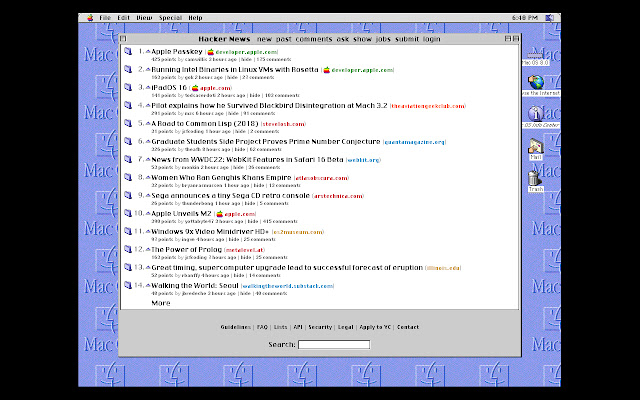Click the Hacker News title
This screenshot has width=640, height=400.
pos(224,39)
